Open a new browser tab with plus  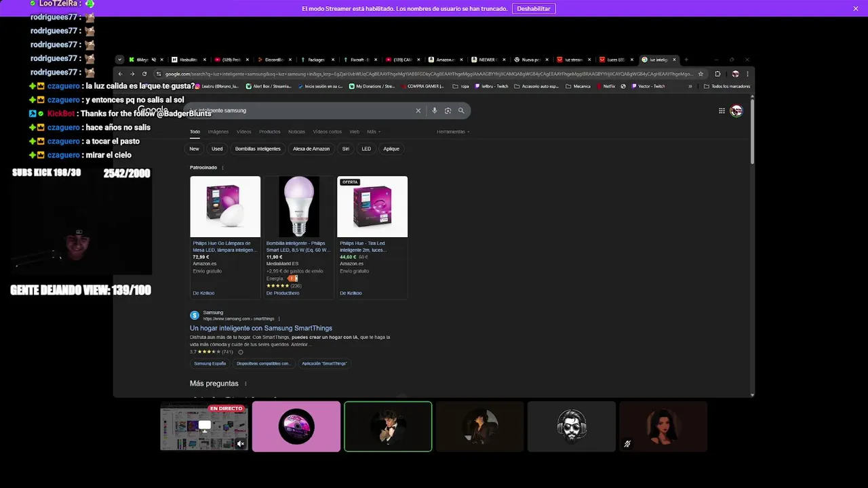tap(686, 60)
